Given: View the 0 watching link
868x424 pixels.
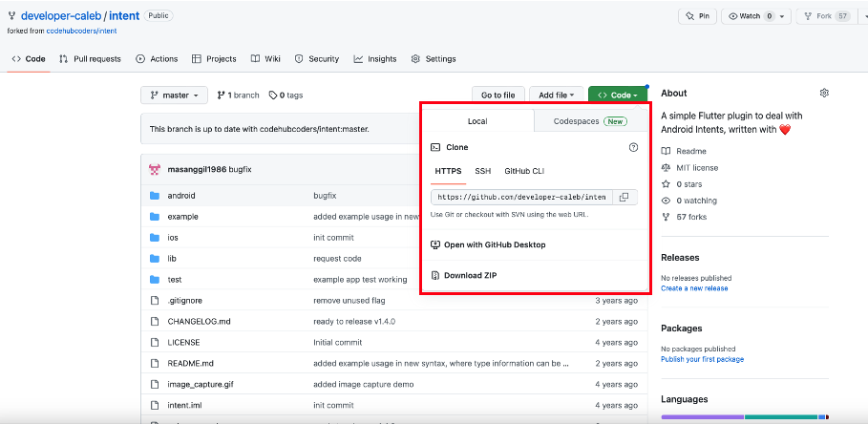Looking at the screenshot, I should click(689, 201).
